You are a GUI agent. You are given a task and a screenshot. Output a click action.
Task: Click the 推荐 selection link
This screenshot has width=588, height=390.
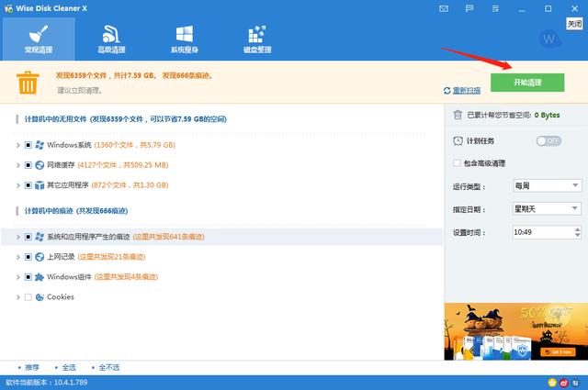pos(32,368)
